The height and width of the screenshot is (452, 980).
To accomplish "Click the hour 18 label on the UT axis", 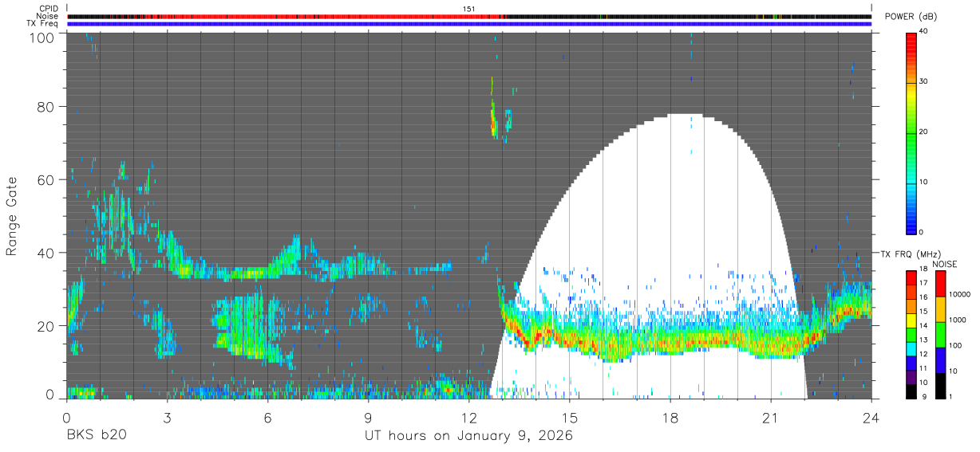I will point(670,418).
